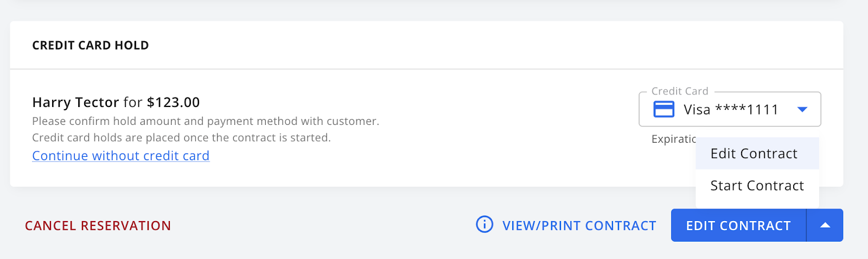868x259 pixels.
Task: Click the blue credit card icon
Action: click(x=663, y=109)
